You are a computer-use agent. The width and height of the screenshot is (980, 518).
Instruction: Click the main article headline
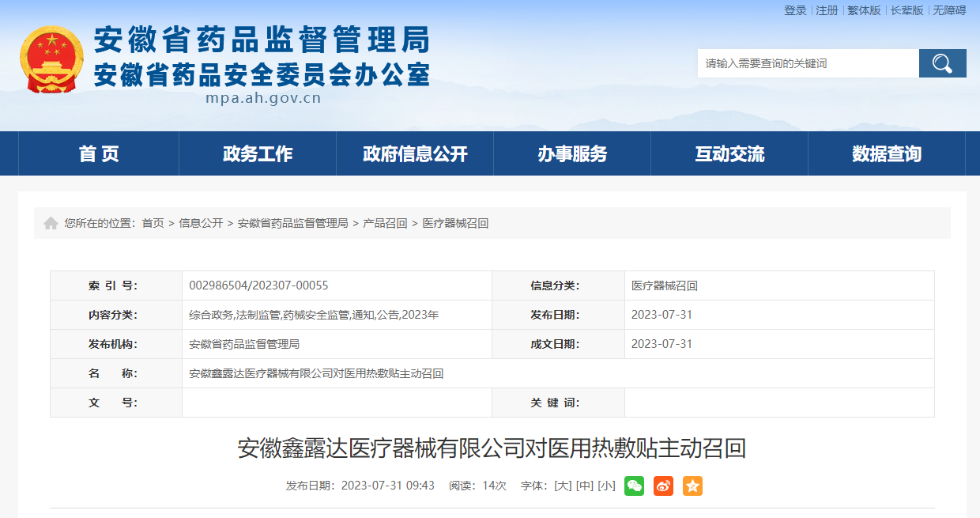[x=492, y=448]
